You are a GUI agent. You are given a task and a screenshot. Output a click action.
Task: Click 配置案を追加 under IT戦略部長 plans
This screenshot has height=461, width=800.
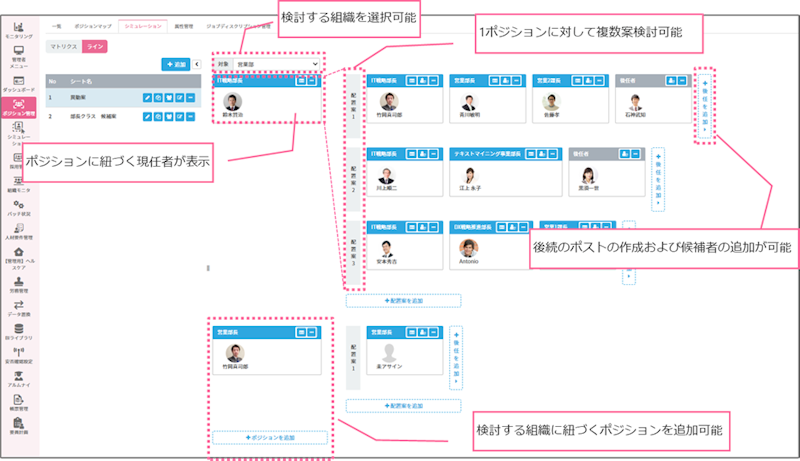click(404, 301)
